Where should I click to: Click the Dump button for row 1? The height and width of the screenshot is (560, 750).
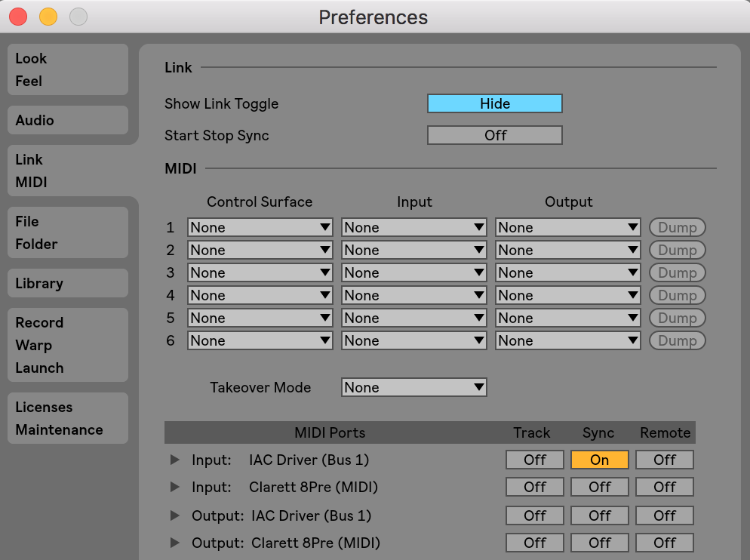click(677, 227)
